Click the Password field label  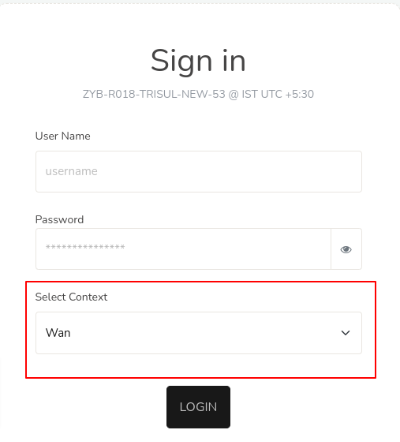(59, 219)
